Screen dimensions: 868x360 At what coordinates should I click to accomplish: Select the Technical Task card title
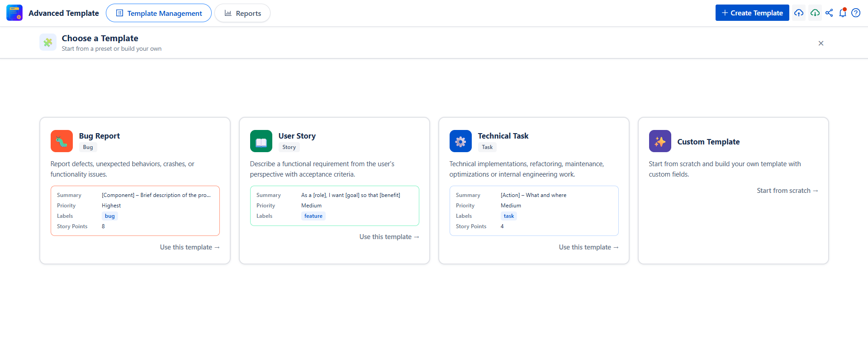pos(503,136)
